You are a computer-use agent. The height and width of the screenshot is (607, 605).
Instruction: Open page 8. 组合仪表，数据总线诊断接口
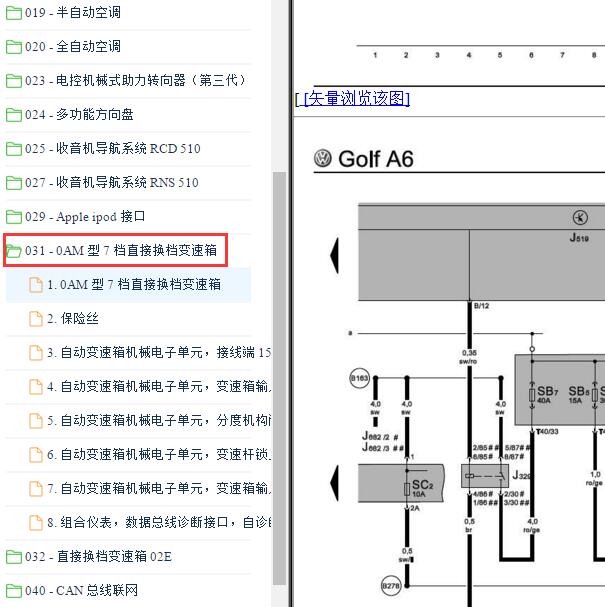click(159, 523)
